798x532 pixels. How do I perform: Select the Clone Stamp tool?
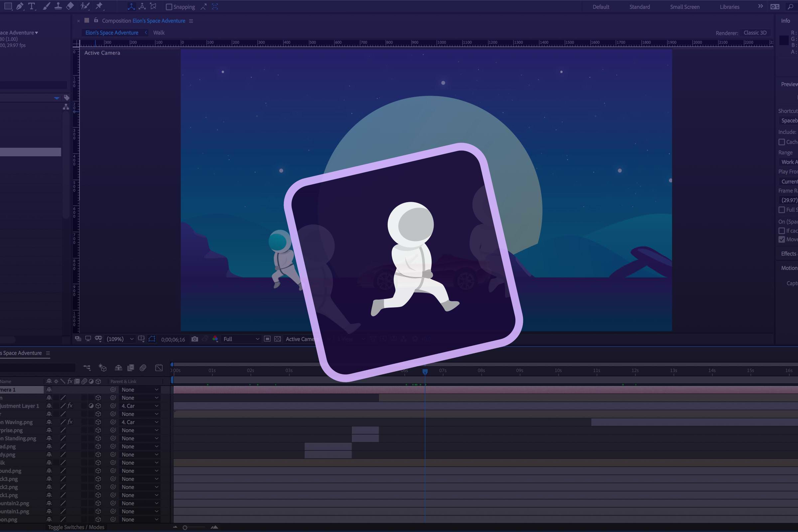(58, 6)
